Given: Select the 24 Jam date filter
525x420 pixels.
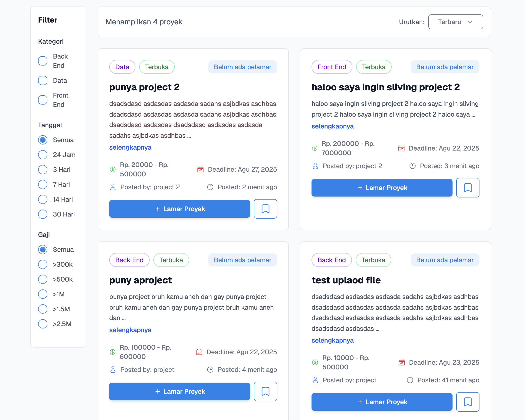Looking at the screenshot, I should [43, 155].
